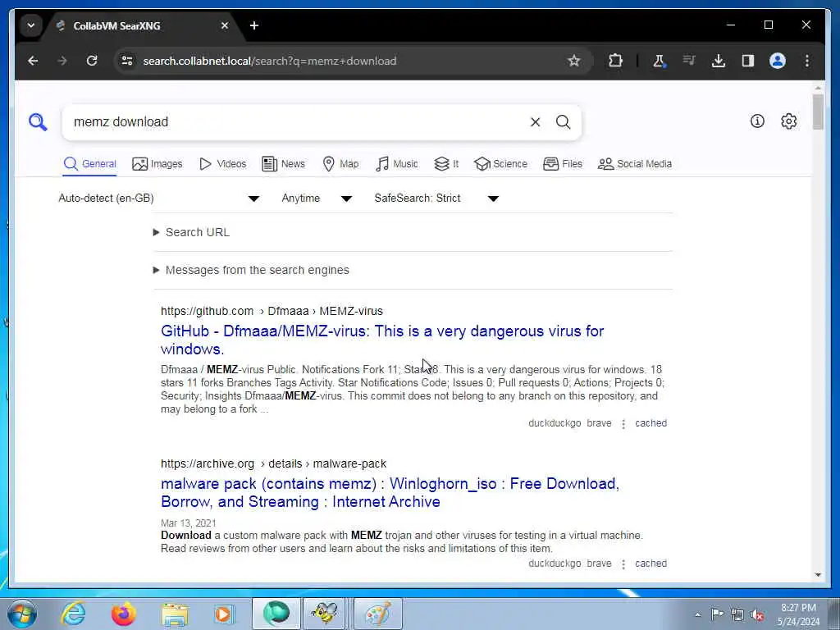Open the bee application in taskbar

pyautogui.click(x=325, y=614)
